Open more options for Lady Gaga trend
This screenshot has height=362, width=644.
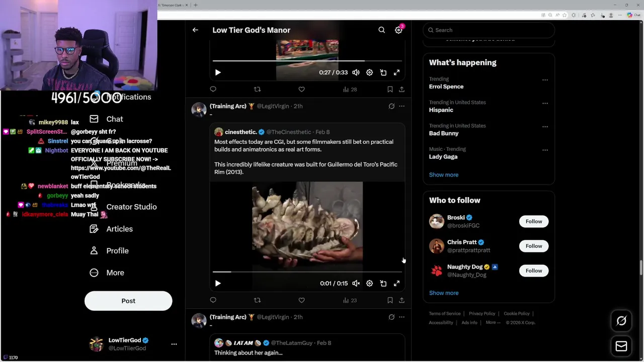point(545,150)
